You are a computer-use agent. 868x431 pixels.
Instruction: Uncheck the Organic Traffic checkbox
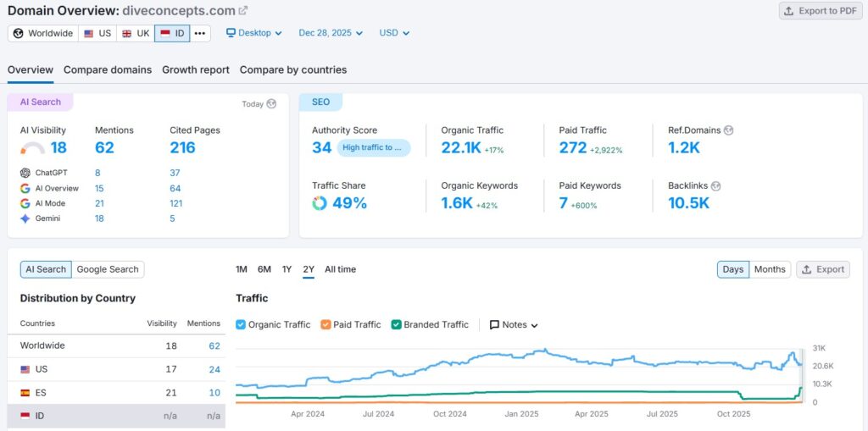point(241,324)
